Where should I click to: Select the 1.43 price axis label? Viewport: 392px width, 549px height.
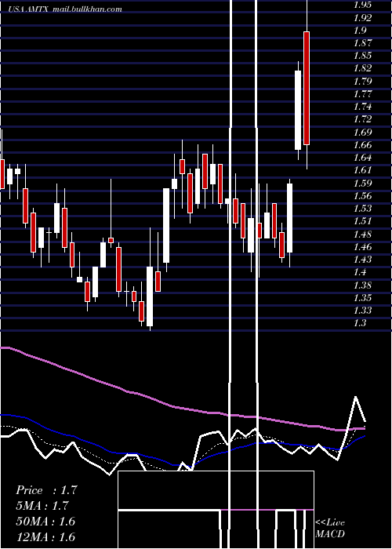click(362, 260)
